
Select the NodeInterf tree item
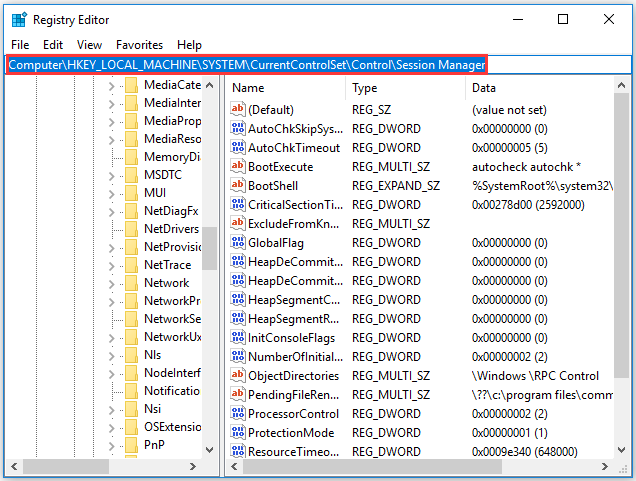pos(172,373)
